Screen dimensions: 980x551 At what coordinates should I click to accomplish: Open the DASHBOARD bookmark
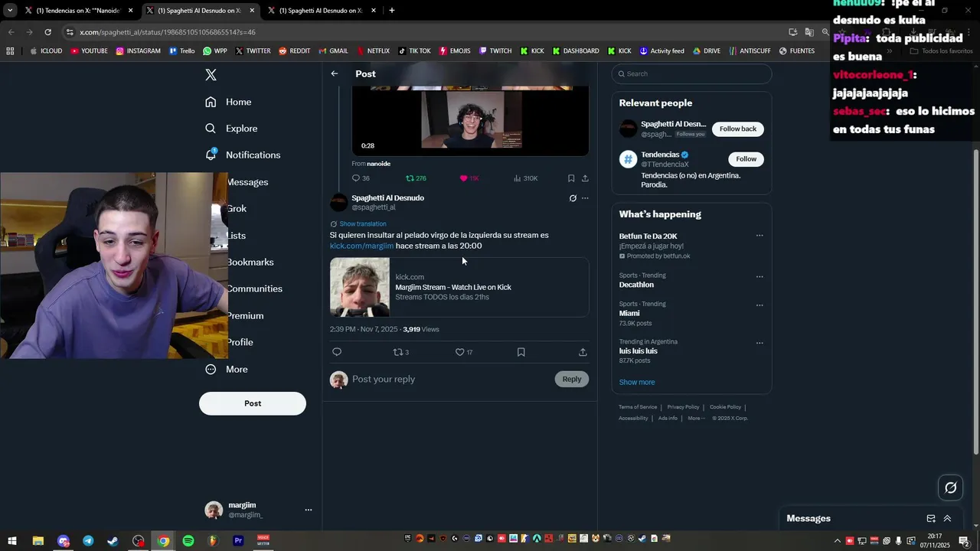[x=575, y=51]
